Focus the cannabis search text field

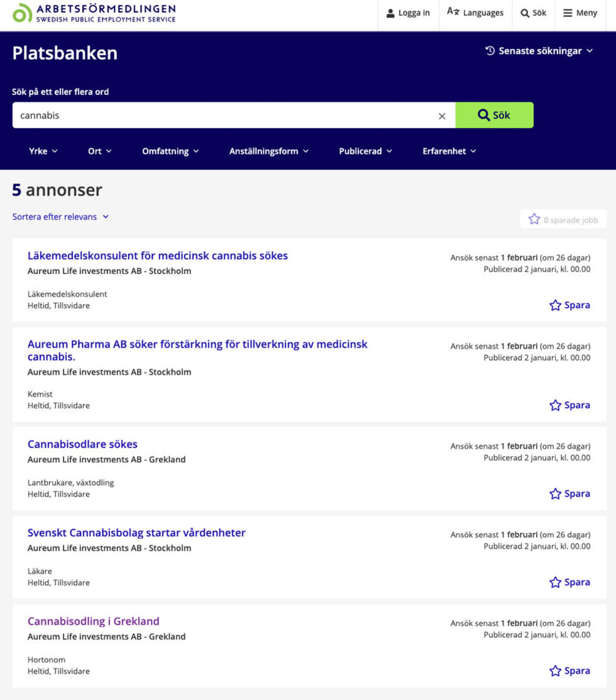(x=221, y=115)
